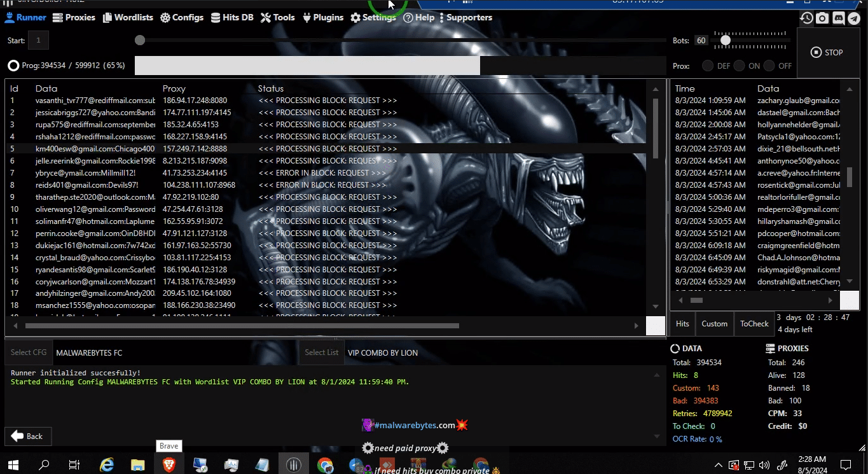Open the Hits DB menu tab

[x=232, y=18]
